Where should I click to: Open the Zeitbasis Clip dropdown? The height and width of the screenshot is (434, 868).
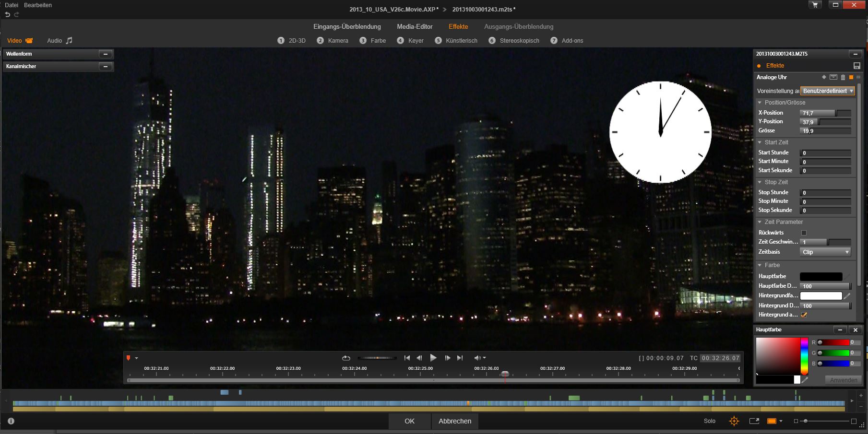point(825,252)
